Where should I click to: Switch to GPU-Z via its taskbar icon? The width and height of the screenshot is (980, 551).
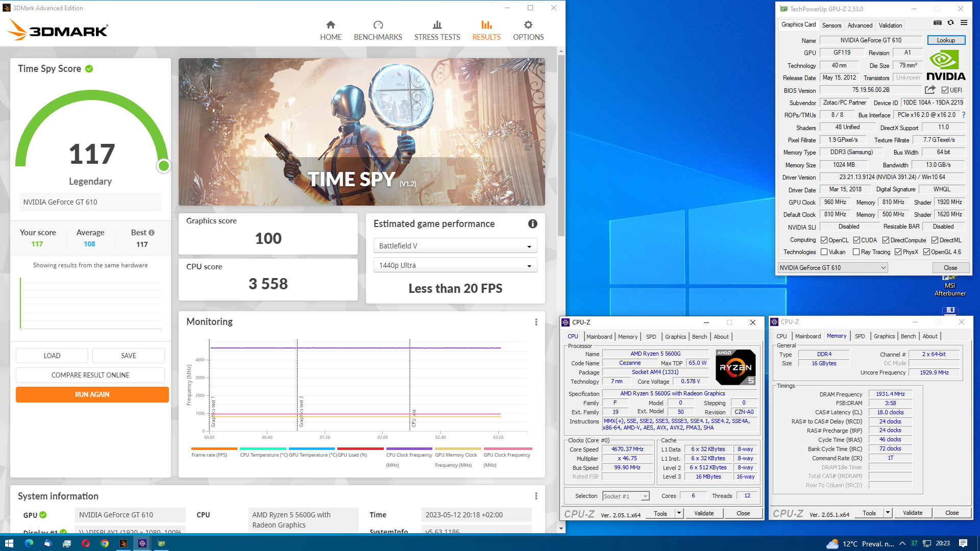(161, 543)
